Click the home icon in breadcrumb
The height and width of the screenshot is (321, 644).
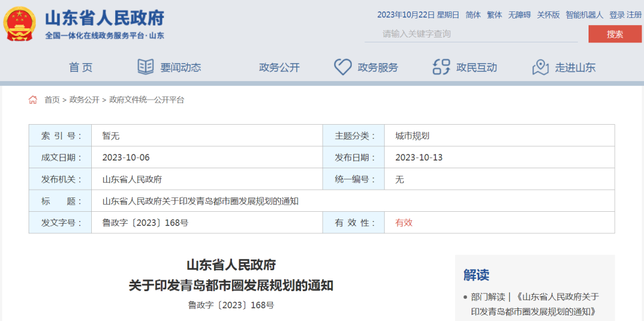pos(33,100)
